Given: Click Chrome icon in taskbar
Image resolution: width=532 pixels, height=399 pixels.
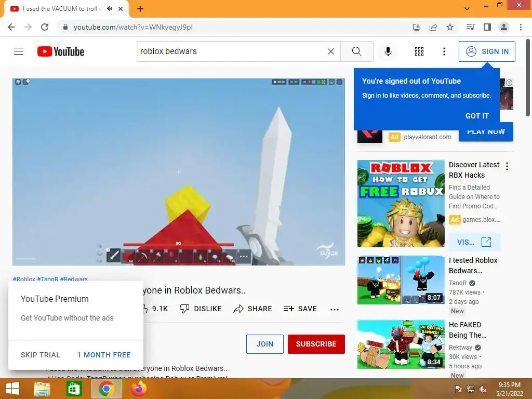Looking at the screenshot, I should (106, 389).
